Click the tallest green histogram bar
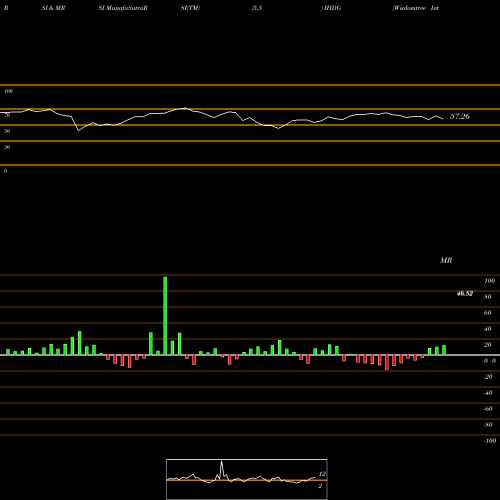 tap(165, 316)
